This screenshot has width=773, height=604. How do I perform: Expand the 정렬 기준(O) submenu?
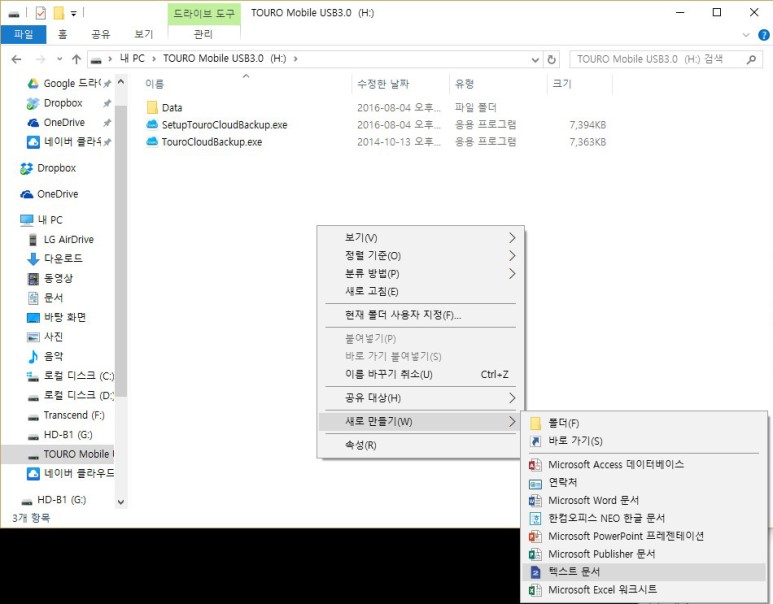(x=512, y=255)
